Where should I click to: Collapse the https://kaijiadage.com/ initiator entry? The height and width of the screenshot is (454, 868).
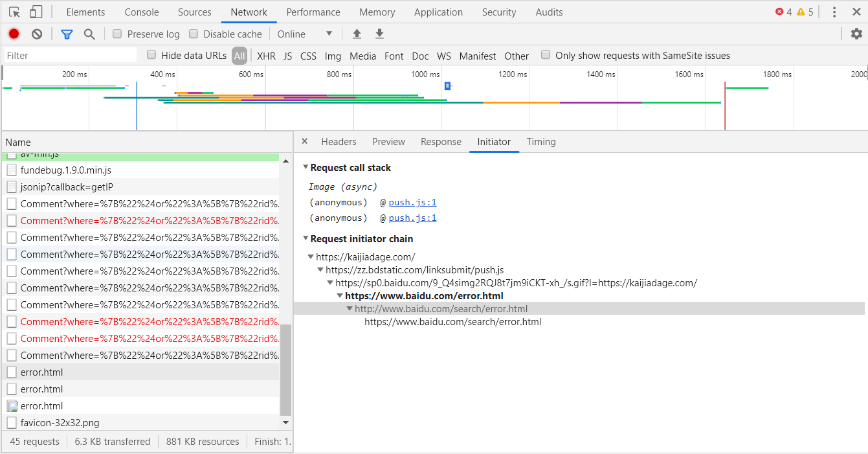(311, 256)
